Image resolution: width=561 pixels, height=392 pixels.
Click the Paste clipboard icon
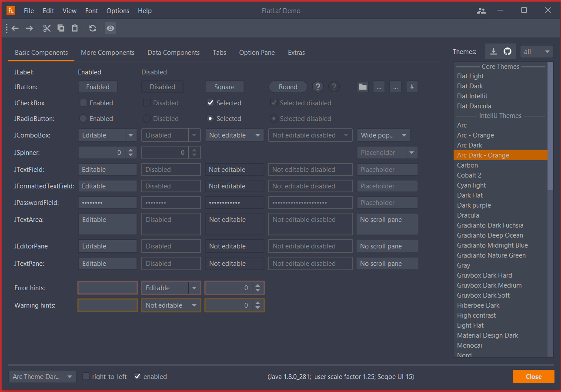tap(75, 28)
